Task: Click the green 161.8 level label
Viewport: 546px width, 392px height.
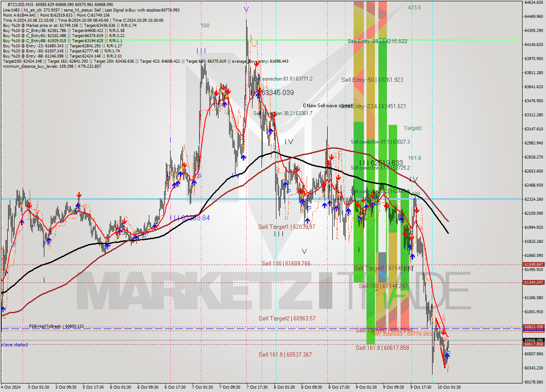Action: 414,158
